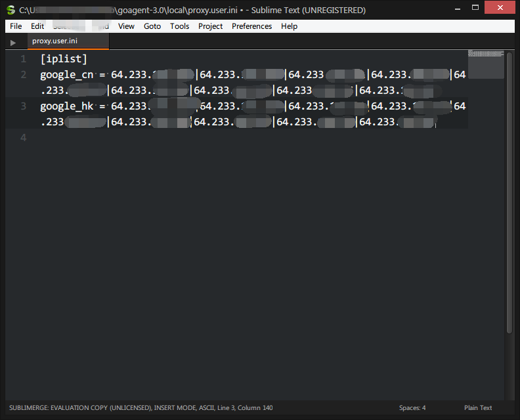Open the View menu

coord(126,26)
